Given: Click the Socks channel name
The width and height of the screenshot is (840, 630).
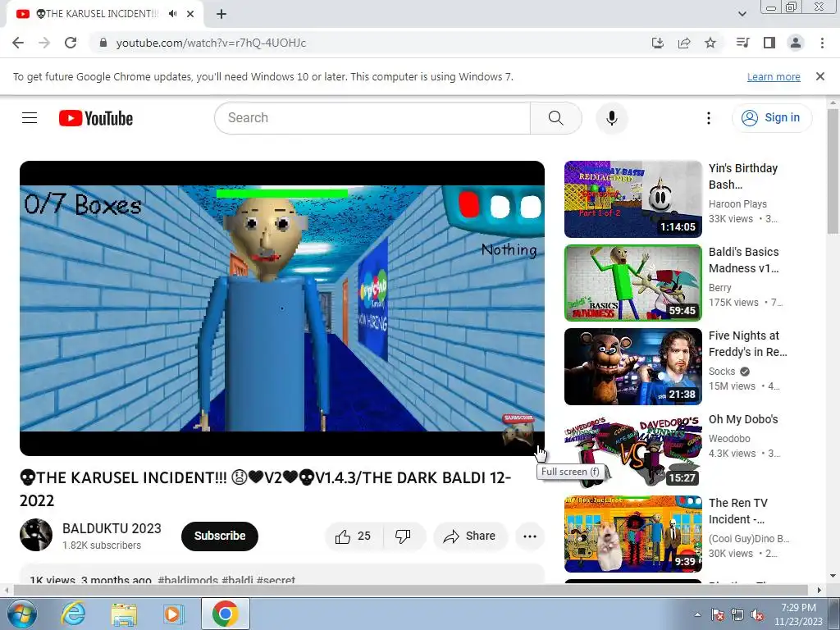Looking at the screenshot, I should coord(722,372).
